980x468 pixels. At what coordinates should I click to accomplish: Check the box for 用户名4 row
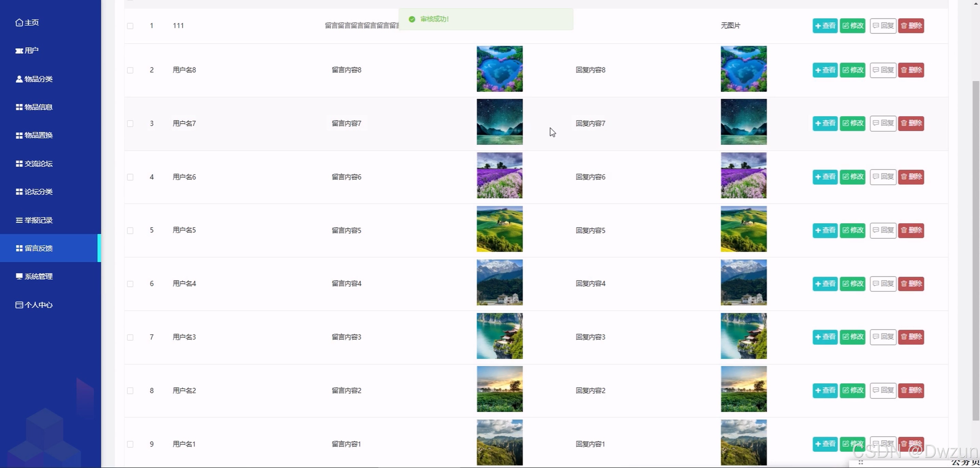click(x=130, y=284)
